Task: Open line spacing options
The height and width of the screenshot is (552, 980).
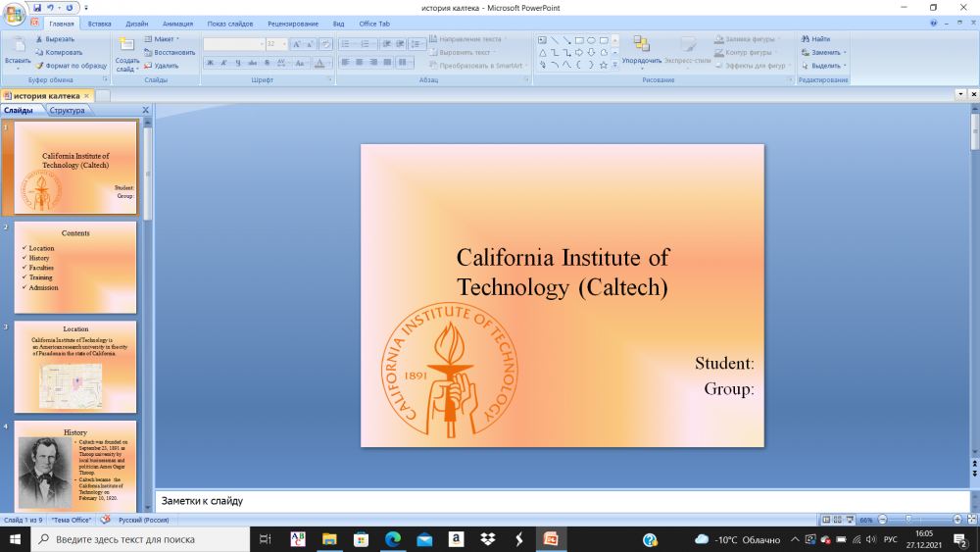Action: 416,44
